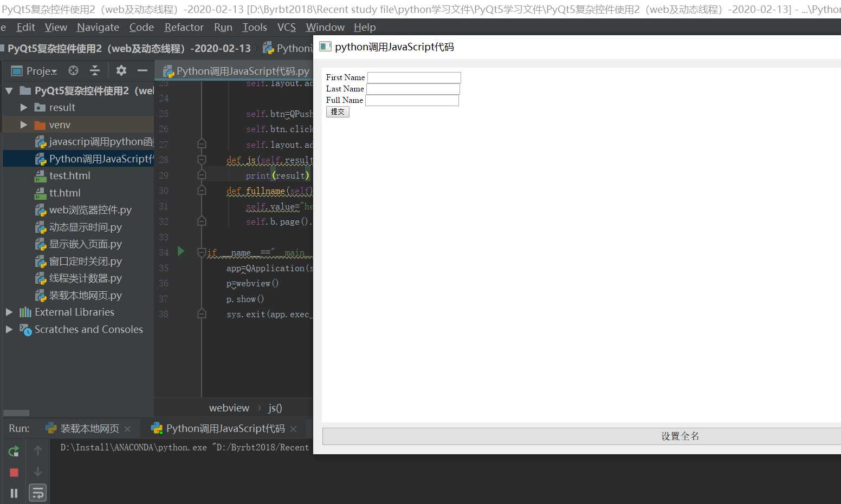The height and width of the screenshot is (504, 841).
Task: Close the Python调用JavaScript代码 run tab
Action: 293,429
